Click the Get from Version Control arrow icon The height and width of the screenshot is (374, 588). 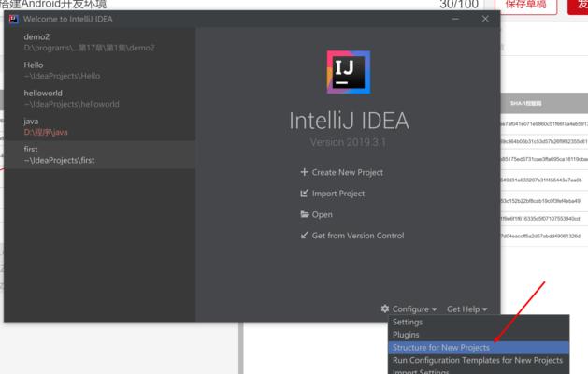coord(304,236)
